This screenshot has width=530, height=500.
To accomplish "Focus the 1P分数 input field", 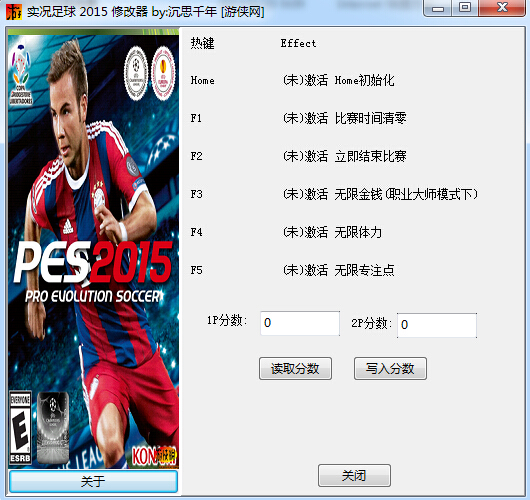I will pos(300,323).
